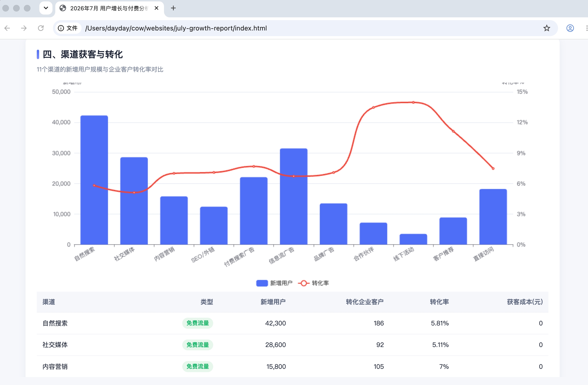The height and width of the screenshot is (385, 588).
Task: Open a new tab with the plus button
Action: click(173, 8)
